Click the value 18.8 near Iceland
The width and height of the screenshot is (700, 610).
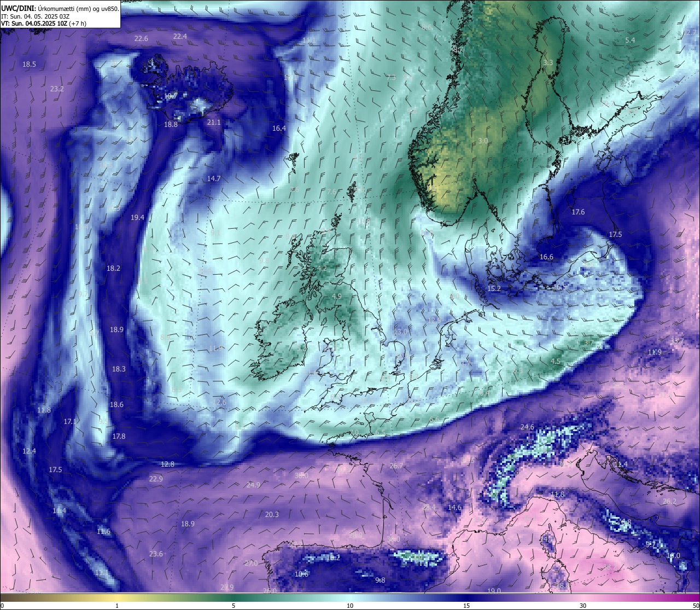tap(171, 124)
